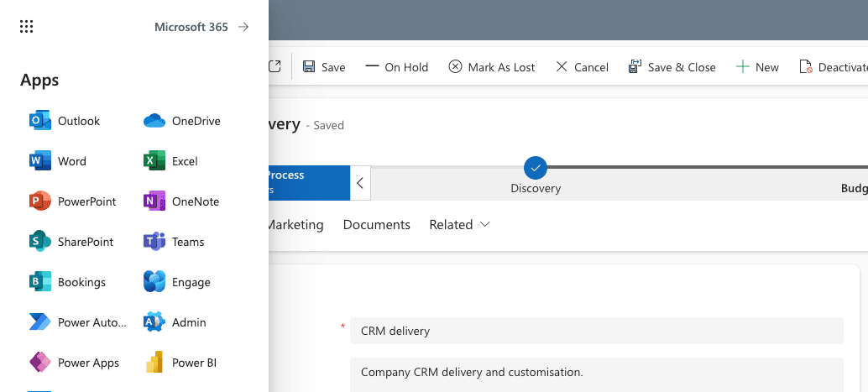This screenshot has height=392, width=868.
Task: Click the blue Process stage header
Action: (309, 183)
